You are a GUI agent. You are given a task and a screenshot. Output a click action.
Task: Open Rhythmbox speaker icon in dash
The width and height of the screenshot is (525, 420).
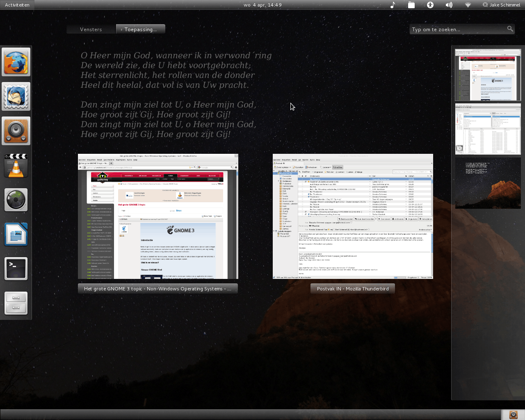(16, 131)
